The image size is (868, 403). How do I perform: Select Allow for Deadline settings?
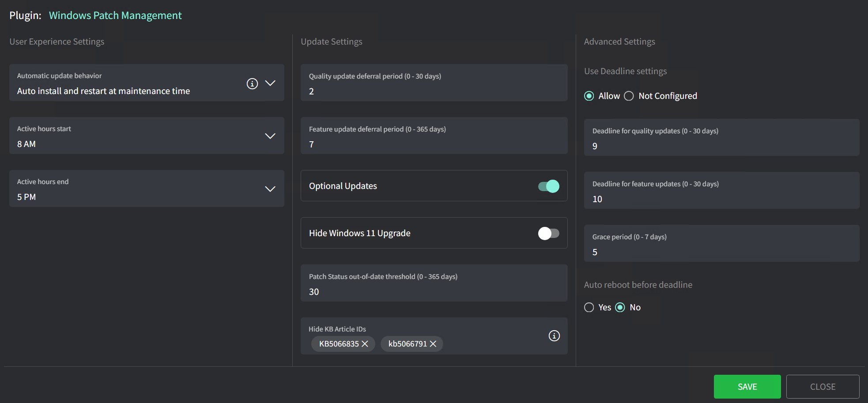(x=589, y=96)
